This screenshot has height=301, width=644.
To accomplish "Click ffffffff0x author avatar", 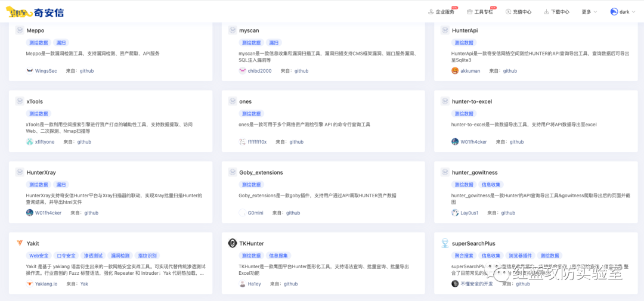I will (x=242, y=142).
